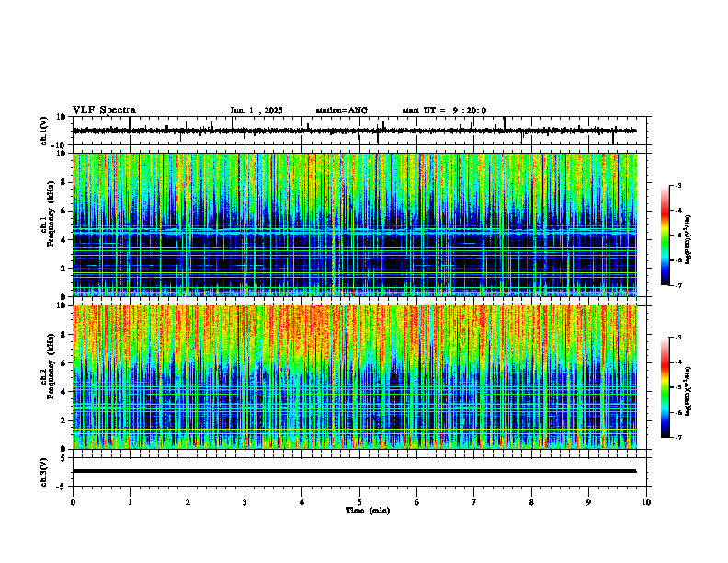Viewport: 728px width, 563px height.
Task: Click the "start UT = 9:20:0" header text
Action: coord(444,110)
